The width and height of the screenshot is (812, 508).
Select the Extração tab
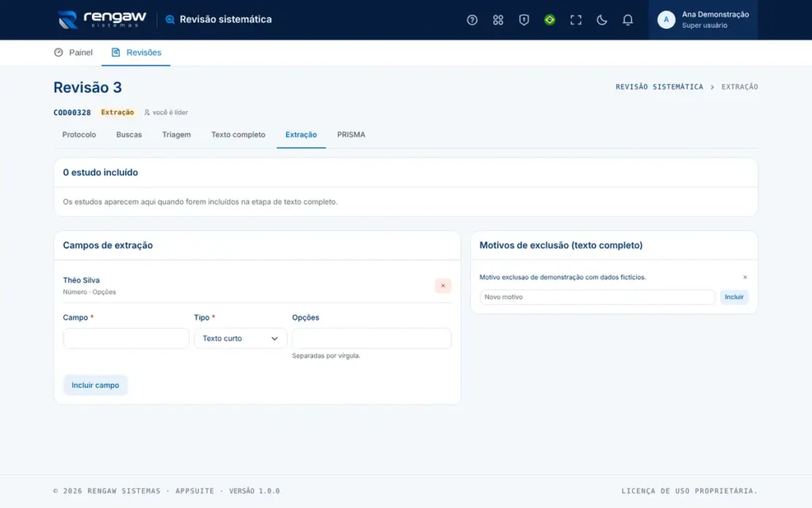tap(301, 135)
